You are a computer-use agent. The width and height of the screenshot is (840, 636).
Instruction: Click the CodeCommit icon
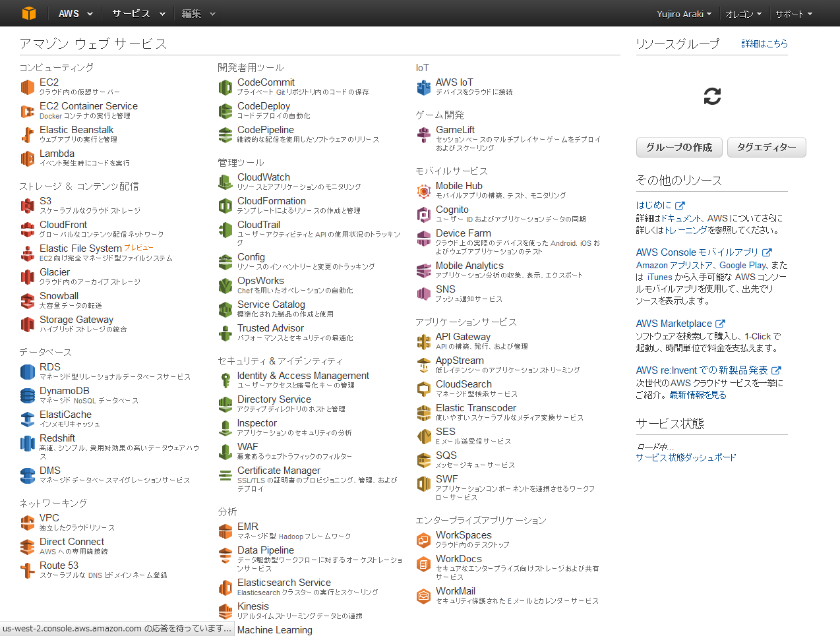coord(225,87)
